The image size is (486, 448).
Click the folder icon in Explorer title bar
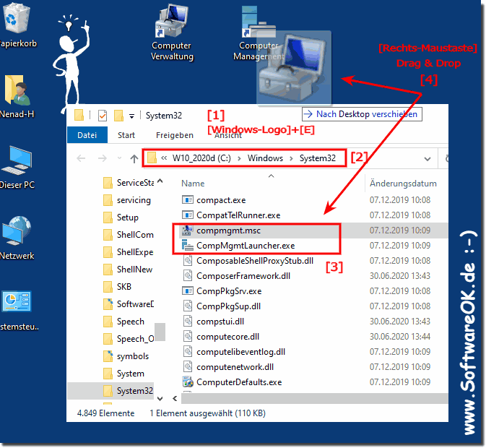tap(79, 116)
